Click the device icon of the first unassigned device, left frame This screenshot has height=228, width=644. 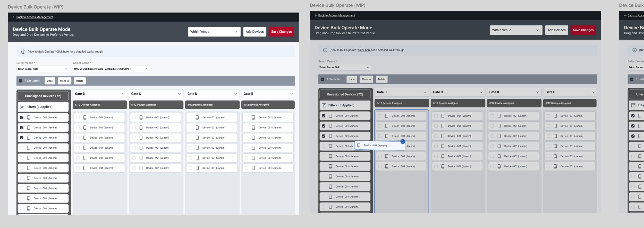point(29,117)
